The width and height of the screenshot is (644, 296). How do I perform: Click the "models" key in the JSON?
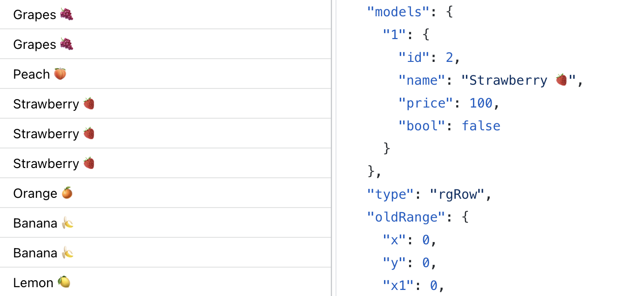[397, 12]
